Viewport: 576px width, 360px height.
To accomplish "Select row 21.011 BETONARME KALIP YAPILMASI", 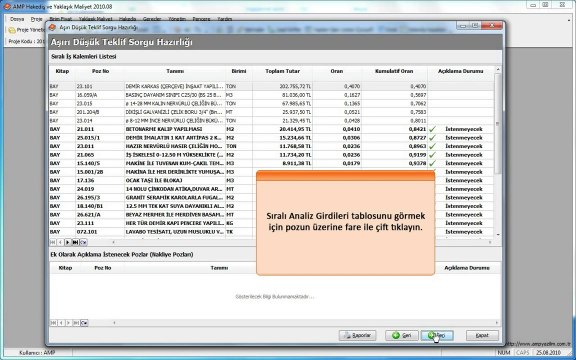I will coord(271,129).
